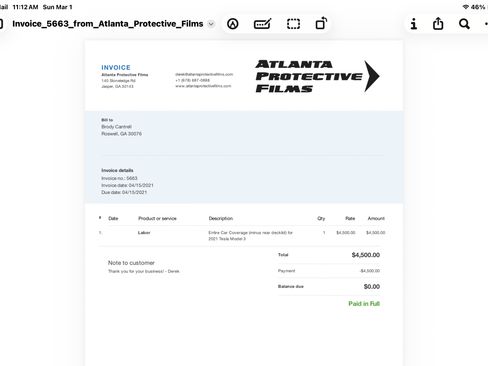
Task: Click the Qty column header
Action: coord(321,218)
